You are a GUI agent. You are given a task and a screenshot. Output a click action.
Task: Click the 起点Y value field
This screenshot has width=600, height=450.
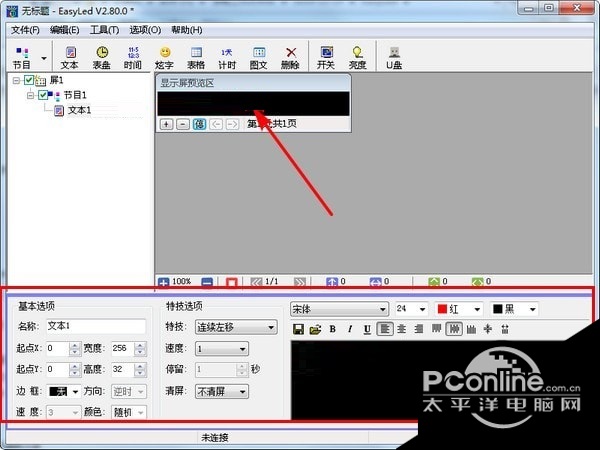pos(57,369)
